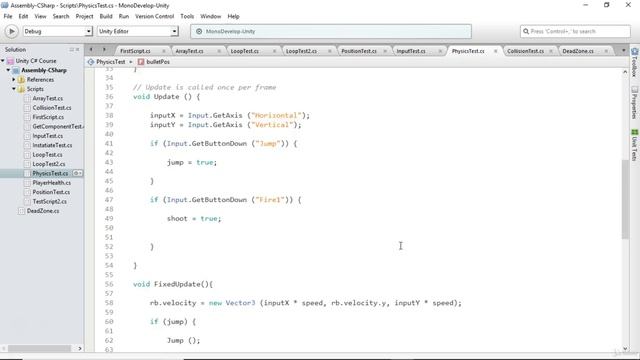
Task: Switch to the LoopTest.cs tab
Action: [244, 51]
